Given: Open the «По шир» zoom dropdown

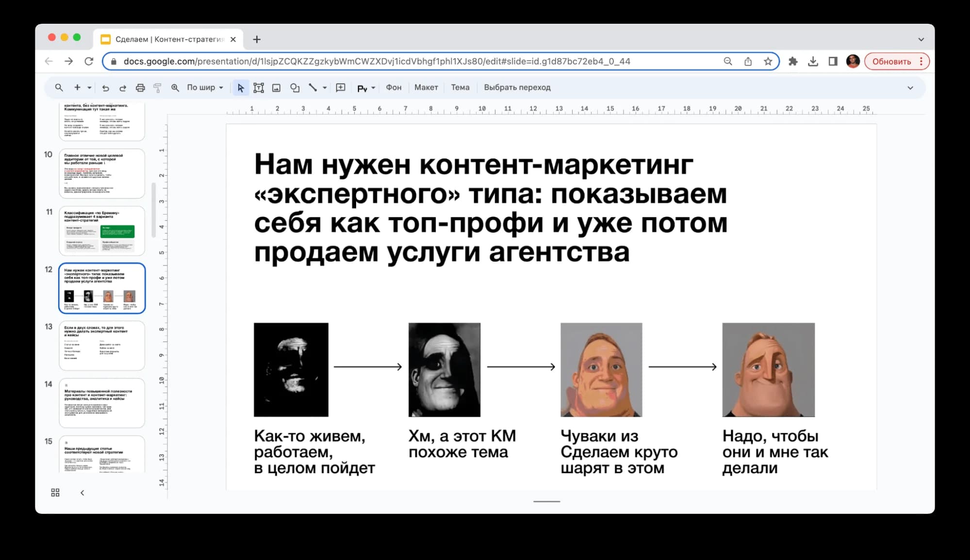Looking at the screenshot, I should point(204,88).
